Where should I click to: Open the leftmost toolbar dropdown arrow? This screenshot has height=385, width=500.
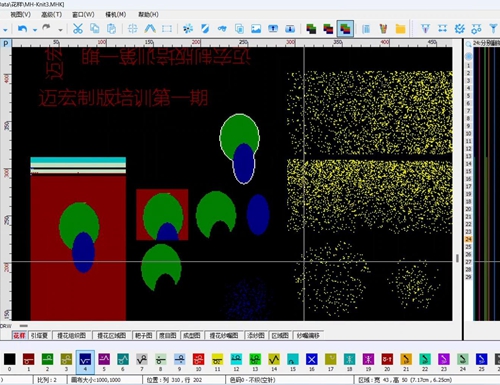pos(5,30)
